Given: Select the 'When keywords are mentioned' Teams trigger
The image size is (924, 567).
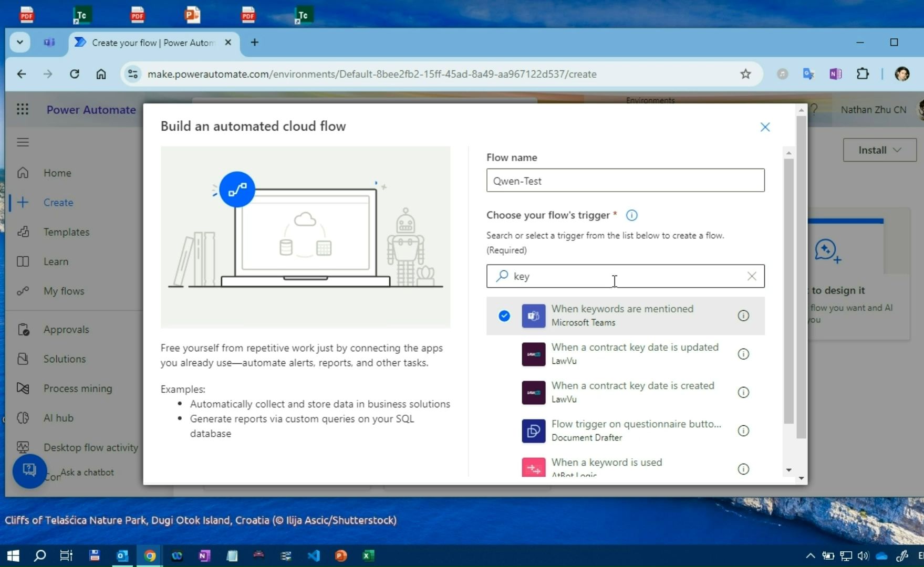Looking at the screenshot, I should coord(625,316).
